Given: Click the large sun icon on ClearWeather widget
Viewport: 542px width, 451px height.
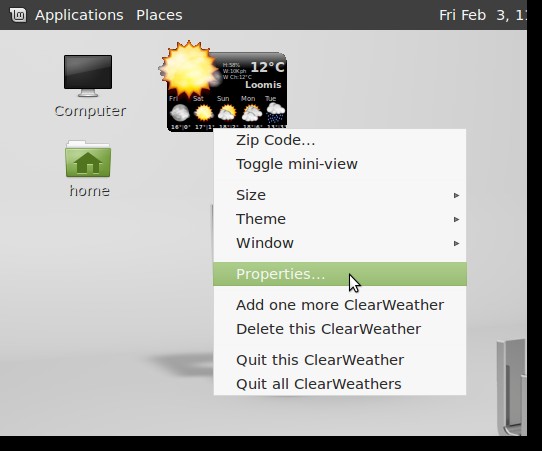Looking at the screenshot, I should point(188,68).
